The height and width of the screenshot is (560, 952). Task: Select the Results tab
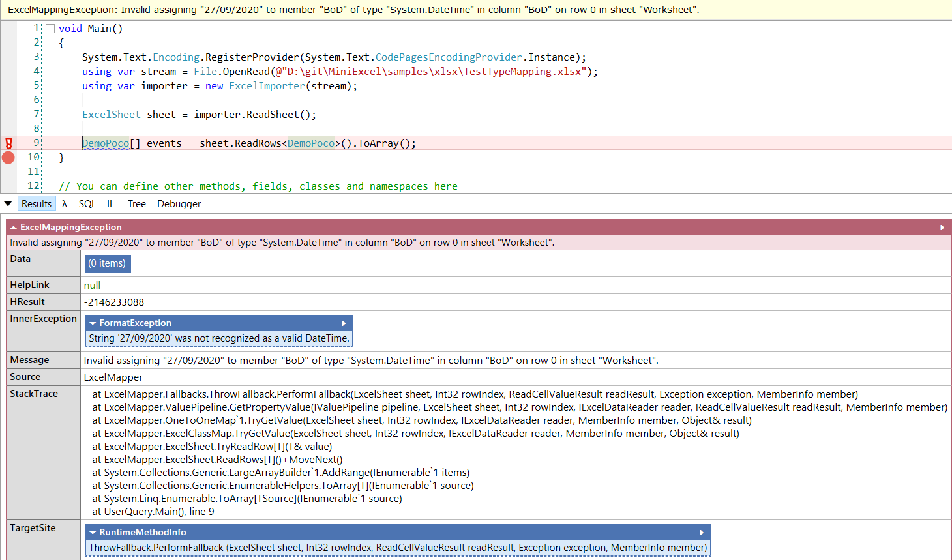(x=37, y=203)
